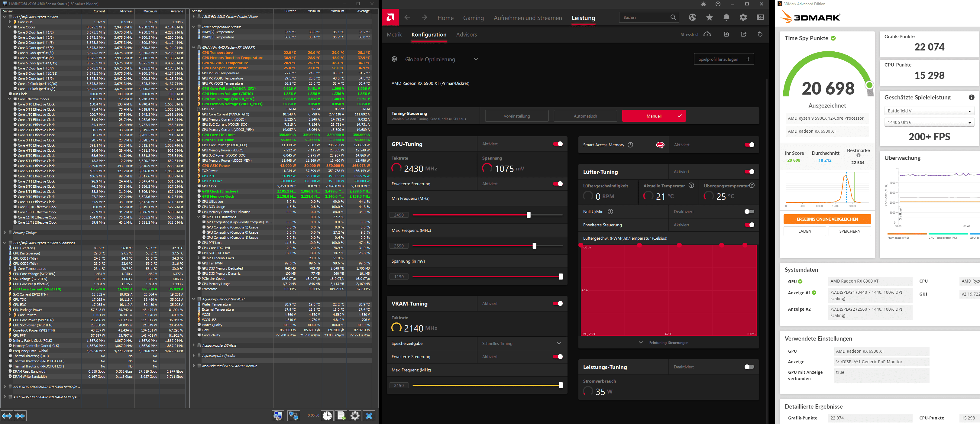This screenshot has height=424, width=980.
Task: Click the reset min/max clock icon in HWiNFO
Action: 327,416
